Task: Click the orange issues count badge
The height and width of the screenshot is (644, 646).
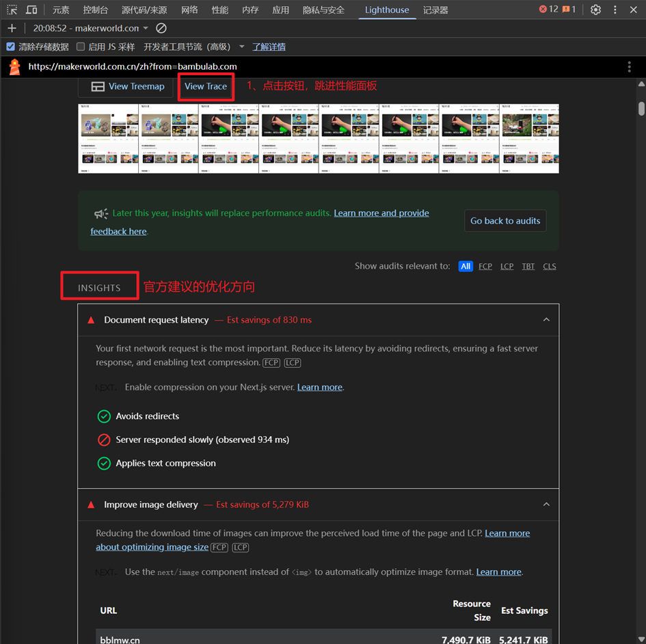Action: click(x=569, y=9)
